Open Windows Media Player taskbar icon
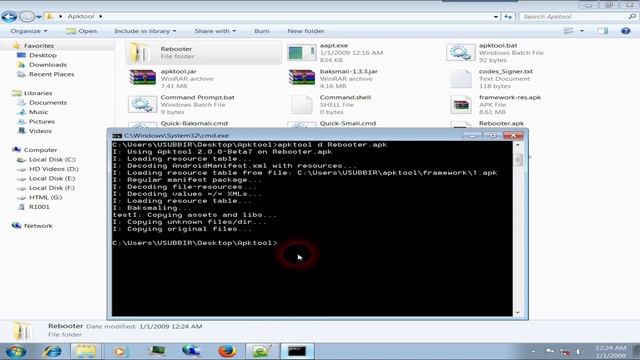This screenshot has height=360, width=640. click(120, 351)
